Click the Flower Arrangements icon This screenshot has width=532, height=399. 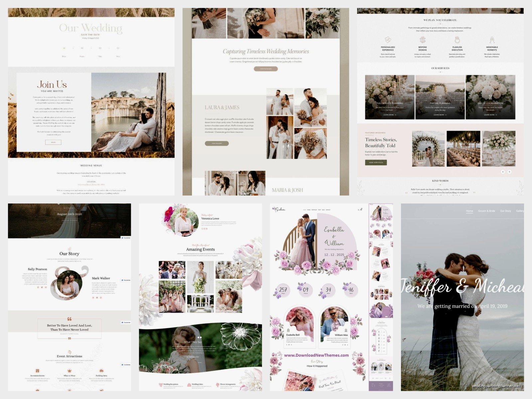coord(218,385)
